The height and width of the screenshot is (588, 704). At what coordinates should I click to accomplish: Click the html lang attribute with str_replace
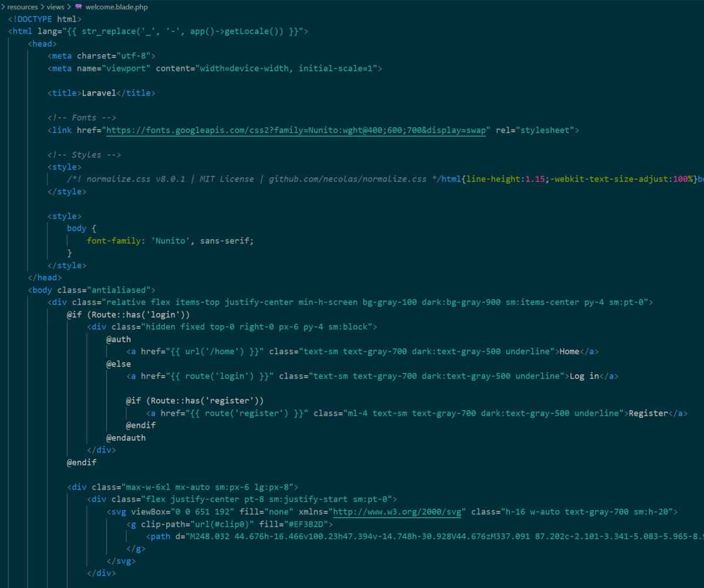pyautogui.click(x=170, y=31)
